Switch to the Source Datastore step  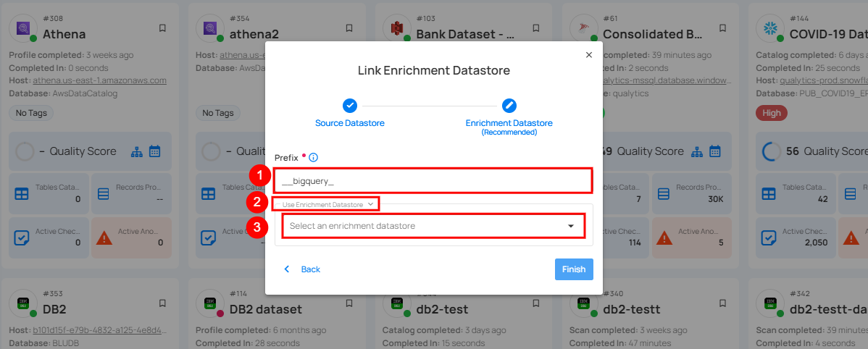pyautogui.click(x=350, y=123)
